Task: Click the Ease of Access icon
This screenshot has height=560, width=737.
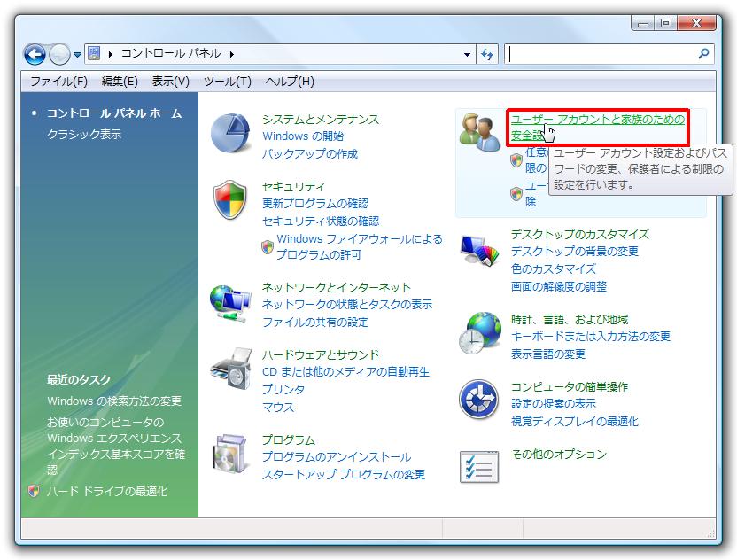Action: [479, 401]
